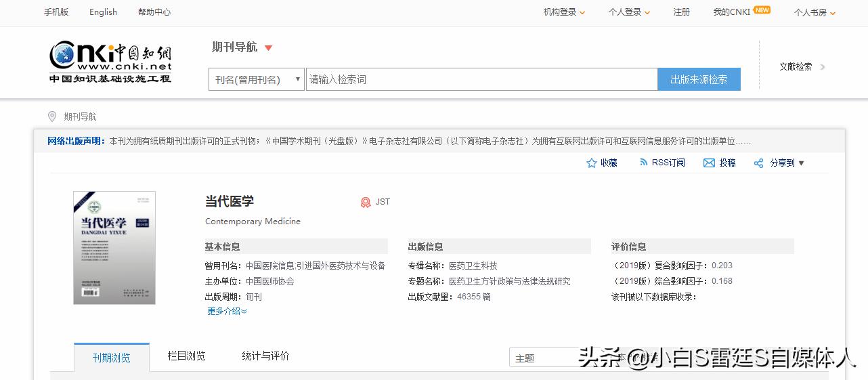
Task: Click the 注册 link
Action: pyautogui.click(x=682, y=12)
